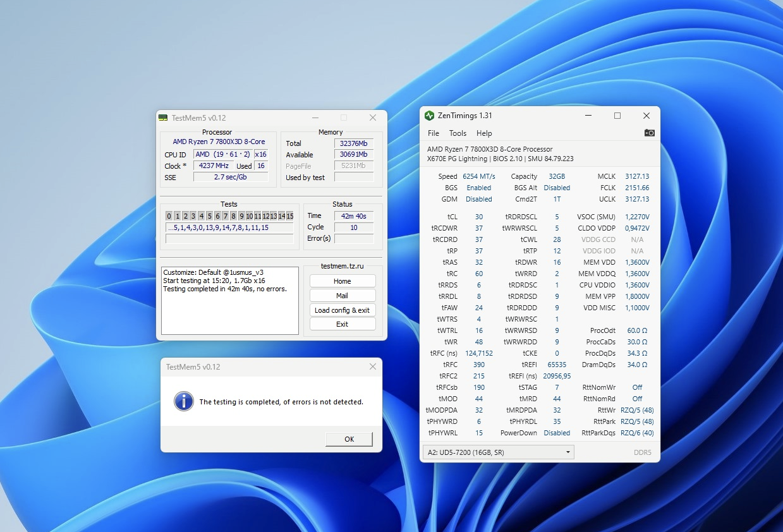Click the MCLK value 3127.13
This screenshot has height=532, width=783.
click(637, 176)
